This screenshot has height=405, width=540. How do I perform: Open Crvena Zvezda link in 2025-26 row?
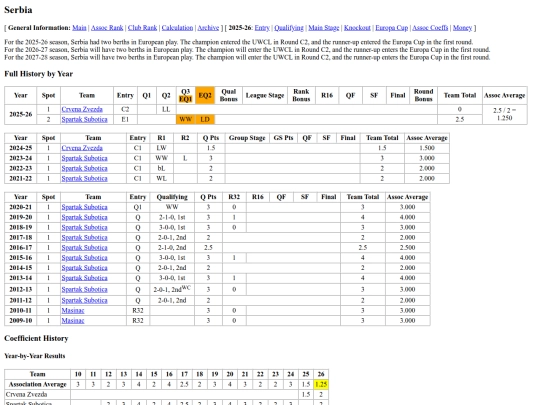pyautogui.click(x=82, y=109)
